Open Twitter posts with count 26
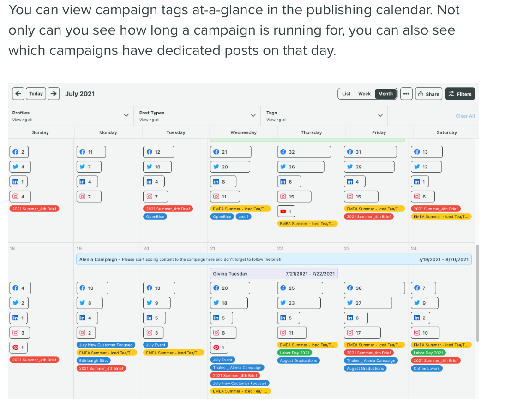Viewport: 517px width, 420px height. tap(301, 167)
